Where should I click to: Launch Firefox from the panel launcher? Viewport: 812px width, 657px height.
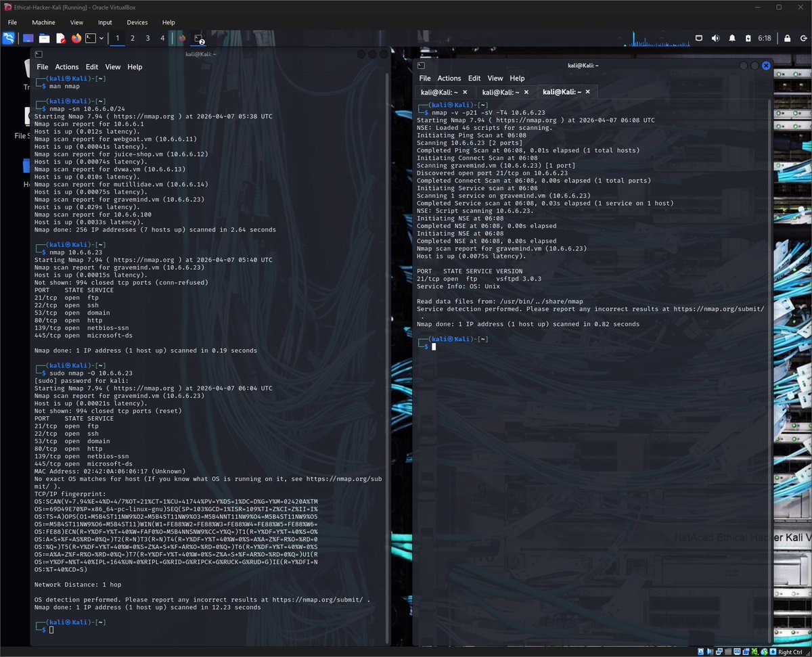76,38
